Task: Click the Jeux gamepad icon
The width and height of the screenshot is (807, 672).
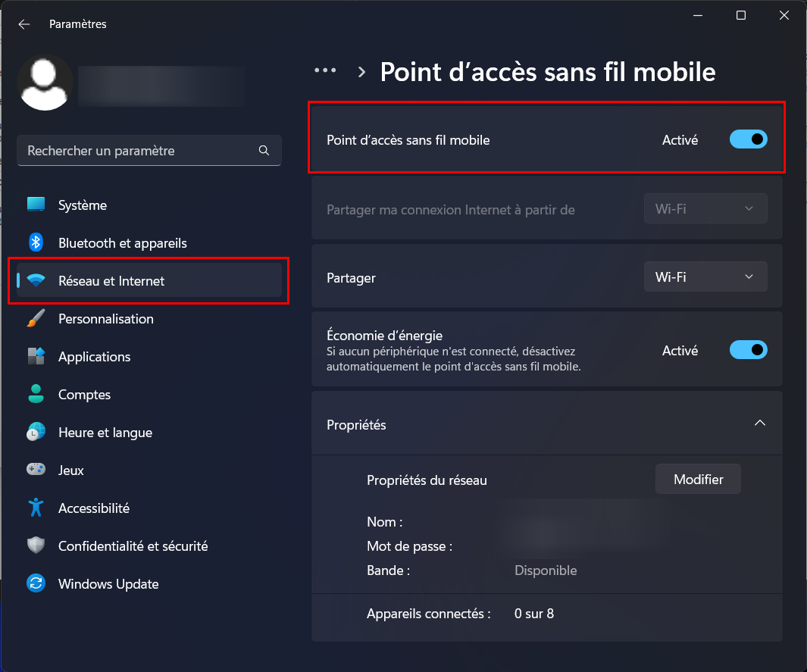Action: point(36,470)
